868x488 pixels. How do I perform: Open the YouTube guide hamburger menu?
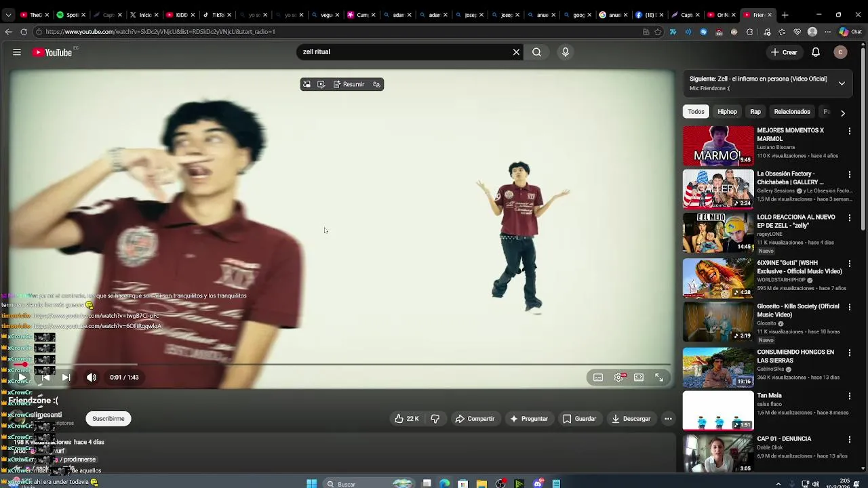point(17,52)
